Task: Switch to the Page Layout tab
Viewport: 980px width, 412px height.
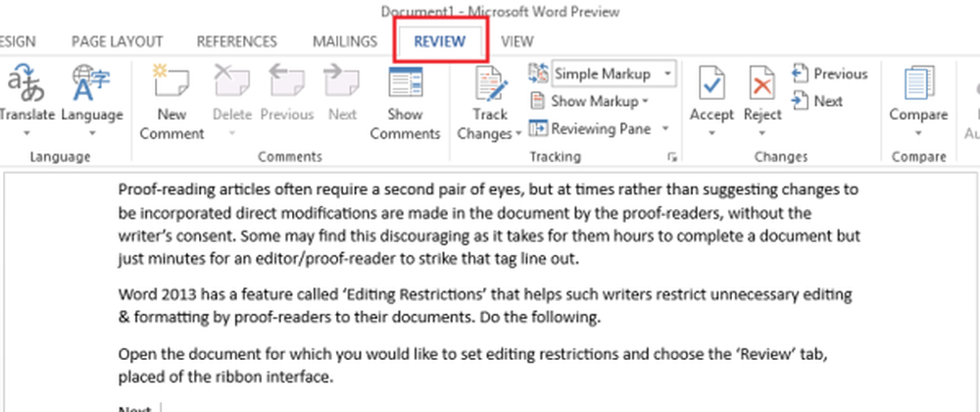Action: [x=119, y=41]
